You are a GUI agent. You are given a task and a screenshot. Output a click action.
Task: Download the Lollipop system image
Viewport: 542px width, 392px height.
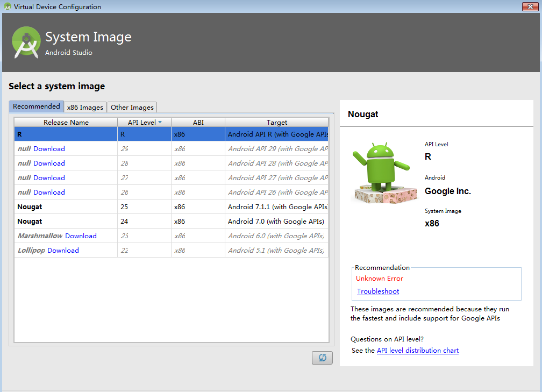[63, 250]
